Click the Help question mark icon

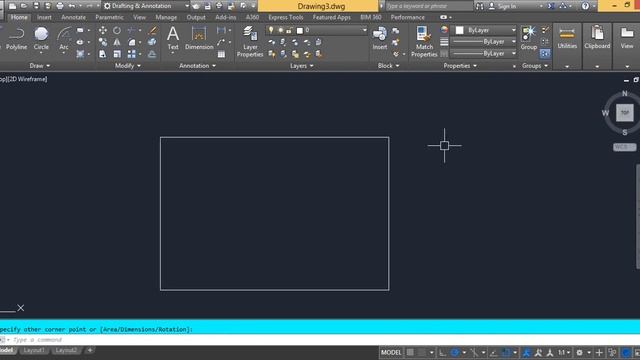(x=585, y=6)
